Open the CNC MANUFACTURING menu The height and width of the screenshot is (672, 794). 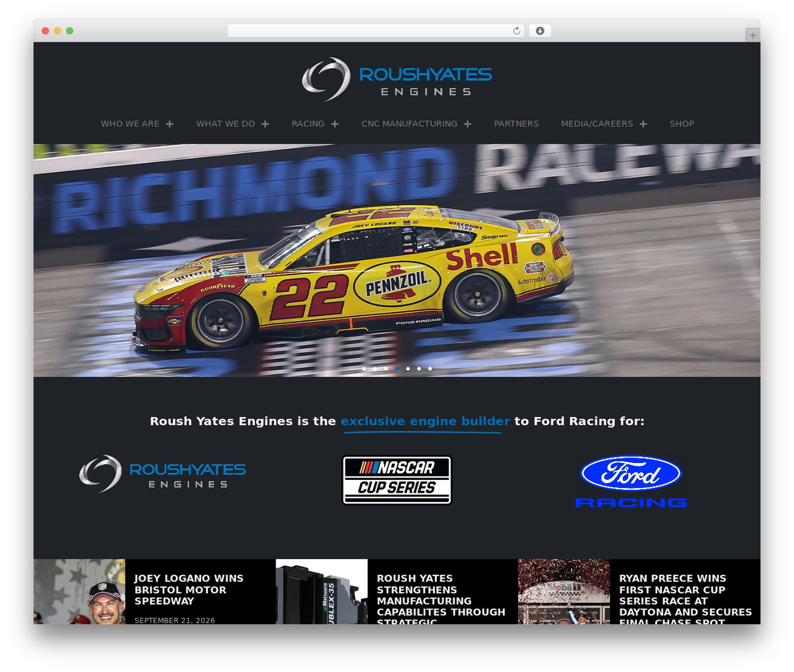point(409,124)
